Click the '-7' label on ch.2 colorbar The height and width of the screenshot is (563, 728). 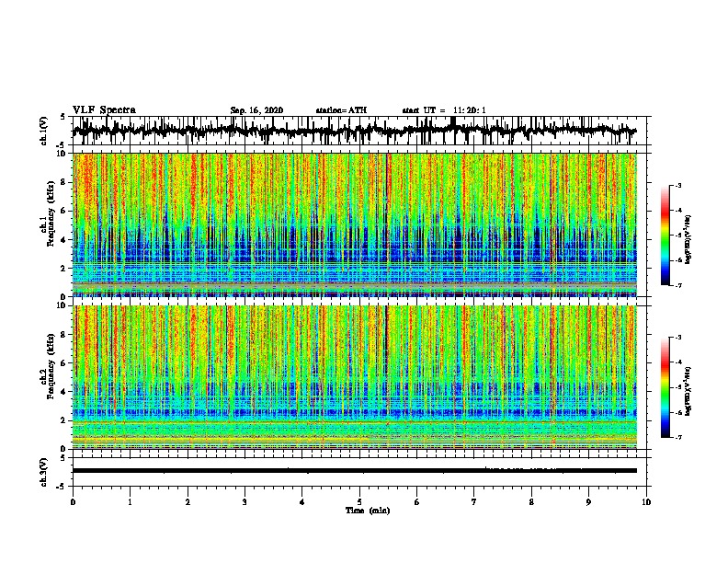coord(678,438)
